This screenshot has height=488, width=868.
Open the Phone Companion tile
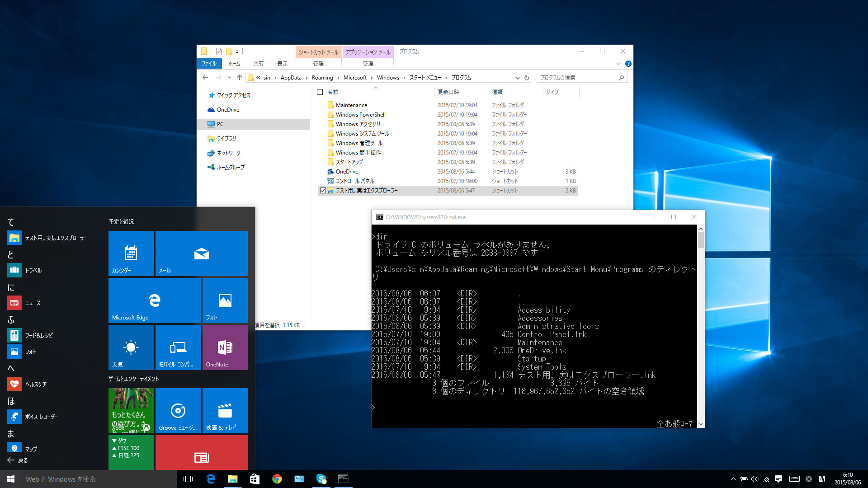click(178, 347)
